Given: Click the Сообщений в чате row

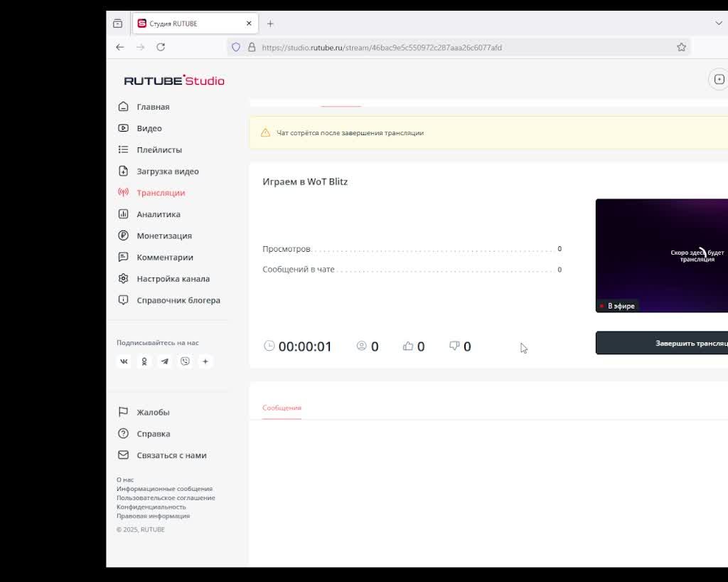Looking at the screenshot, I should pos(412,270).
